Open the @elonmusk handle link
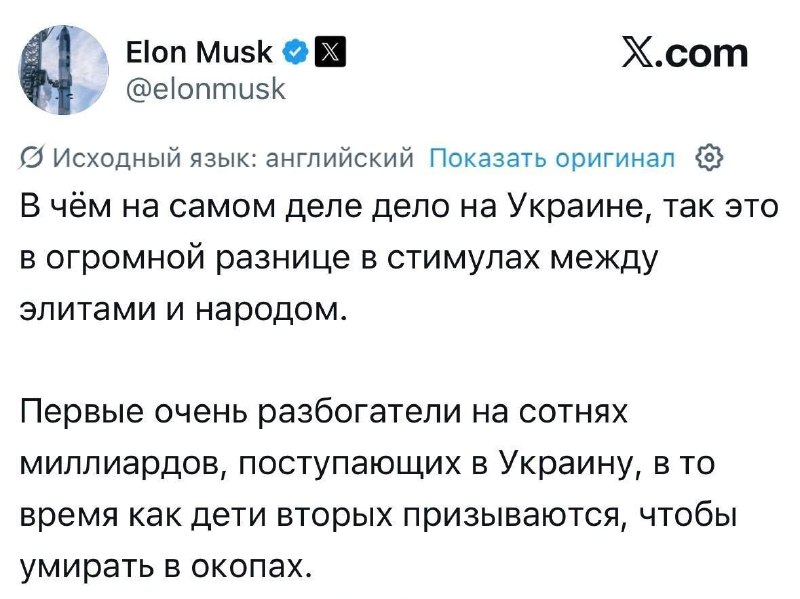 point(206,89)
